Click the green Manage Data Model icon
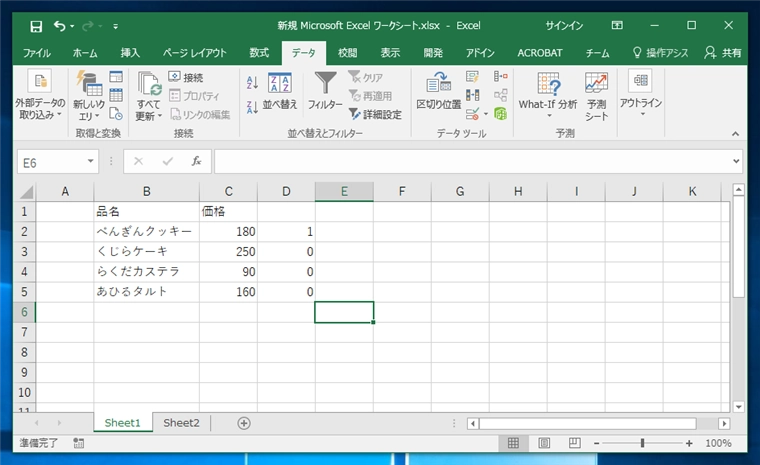 [501, 114]
